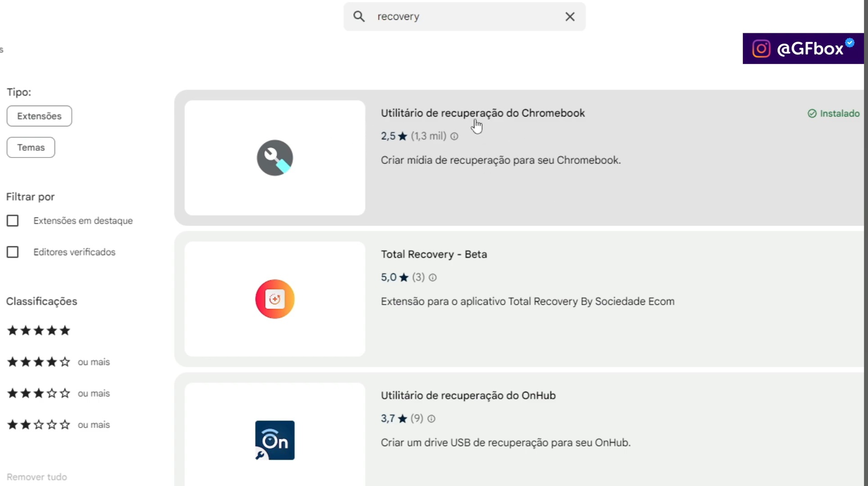The image size is (868, 486).
Task: Click the Instalado check icon
Action: click(812, 113)
